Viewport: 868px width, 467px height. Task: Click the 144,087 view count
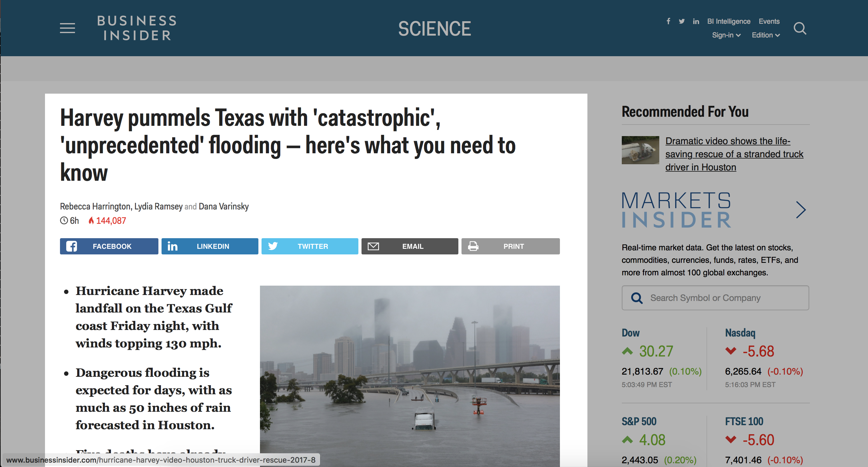point(111,220)
